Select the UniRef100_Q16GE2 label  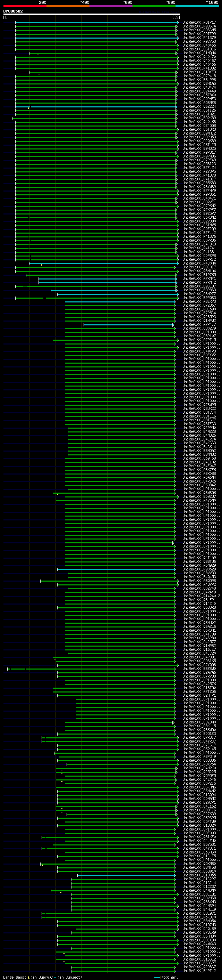click(x=199, y=959)
